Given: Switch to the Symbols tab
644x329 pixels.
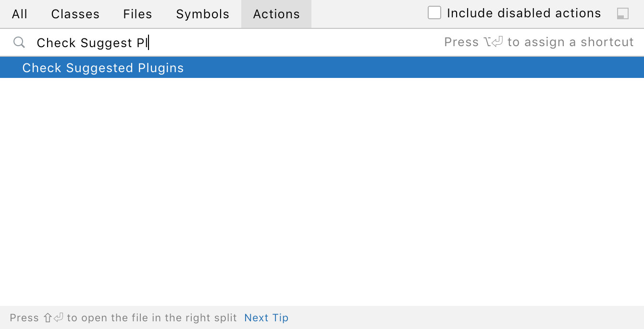Looking at the screenshot, I should tap(202, 13).
